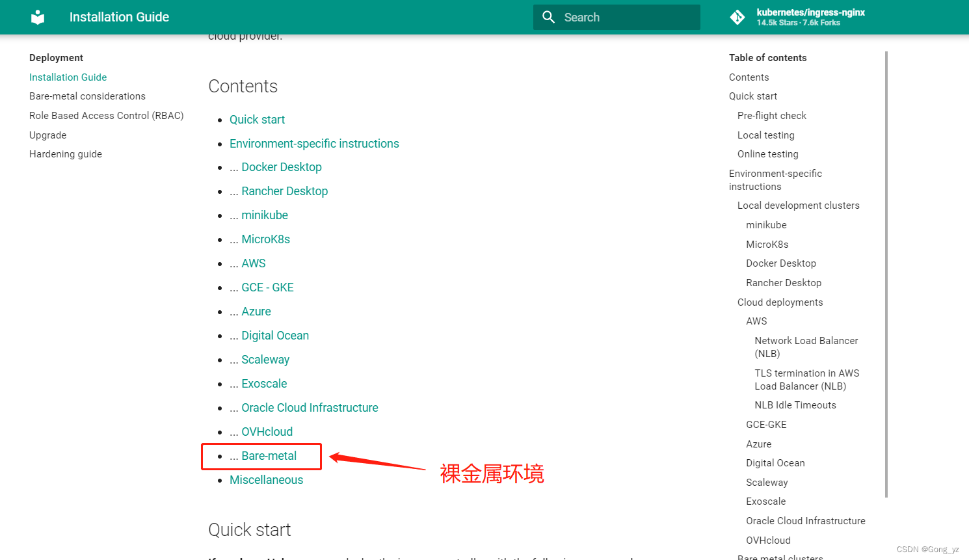This screenshot has height=560, width=969.
Task: Open Oracle Cloud Infrastructure contents link
Action: click(x=310, y=408)
